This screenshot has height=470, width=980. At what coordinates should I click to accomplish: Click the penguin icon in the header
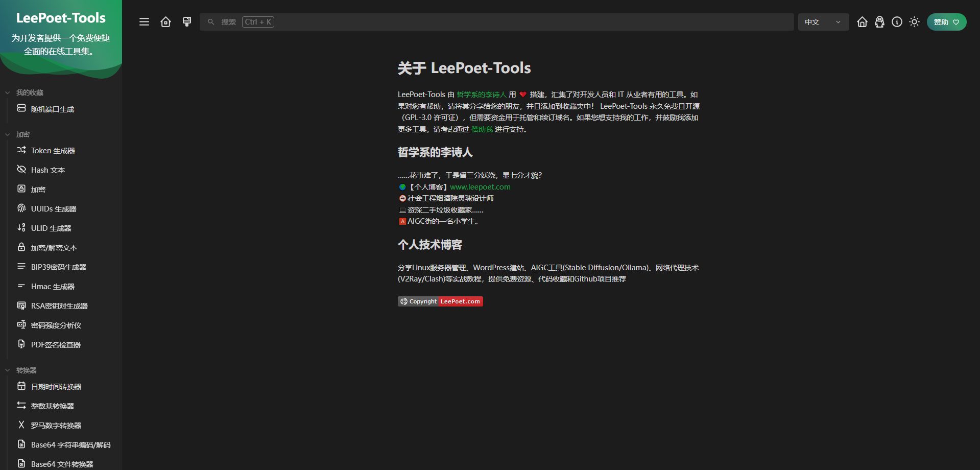coord(879,21)
